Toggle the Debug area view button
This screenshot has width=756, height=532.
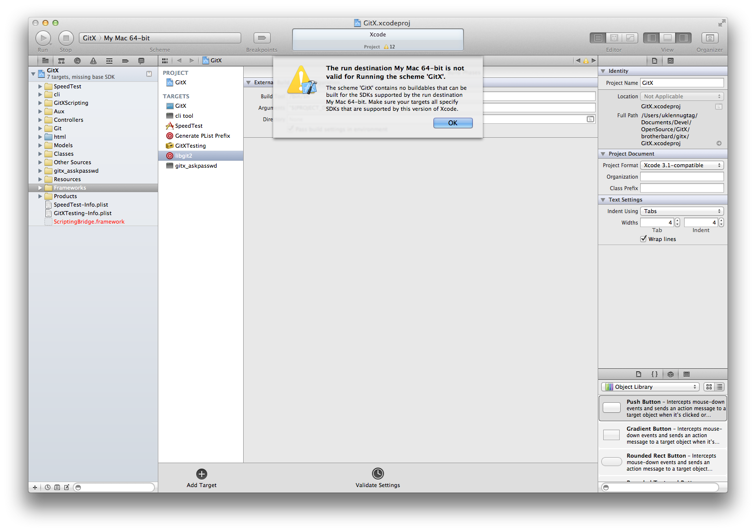667,38
